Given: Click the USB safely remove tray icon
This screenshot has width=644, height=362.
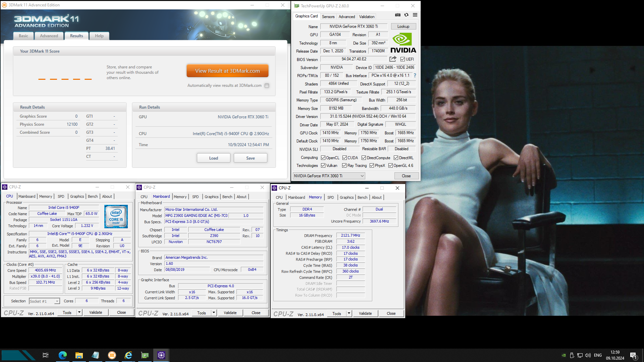Looking at the screenshot, I should tap(572, 355).
